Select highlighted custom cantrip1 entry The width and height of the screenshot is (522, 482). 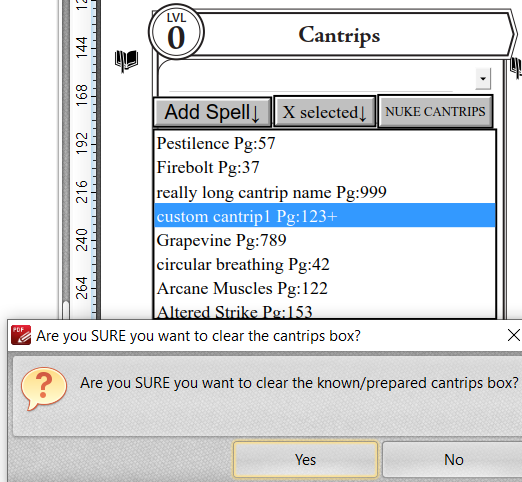(x=325, y=216)
